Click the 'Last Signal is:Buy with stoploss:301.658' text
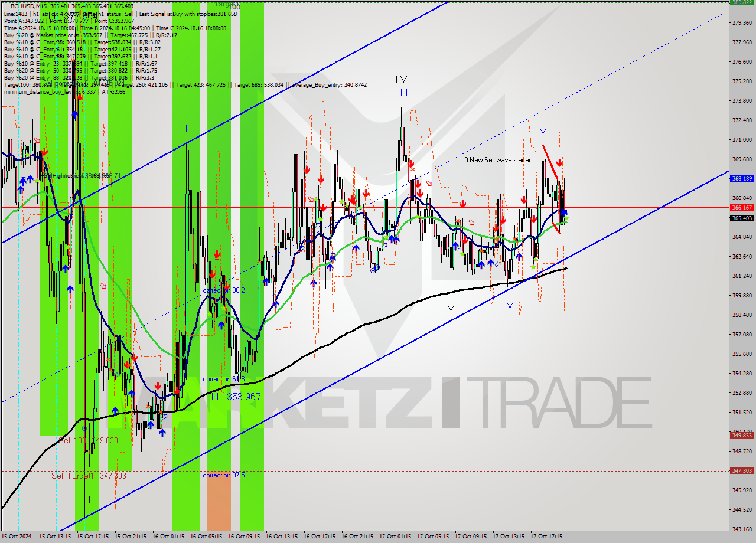The height and width of the screenshot is (543, 756). [188, 14]
